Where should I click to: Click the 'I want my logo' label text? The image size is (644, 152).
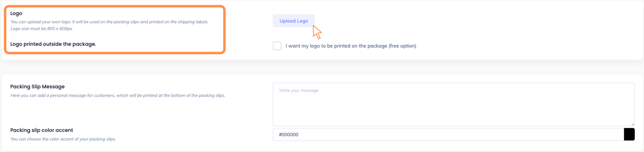pos(308,46)
